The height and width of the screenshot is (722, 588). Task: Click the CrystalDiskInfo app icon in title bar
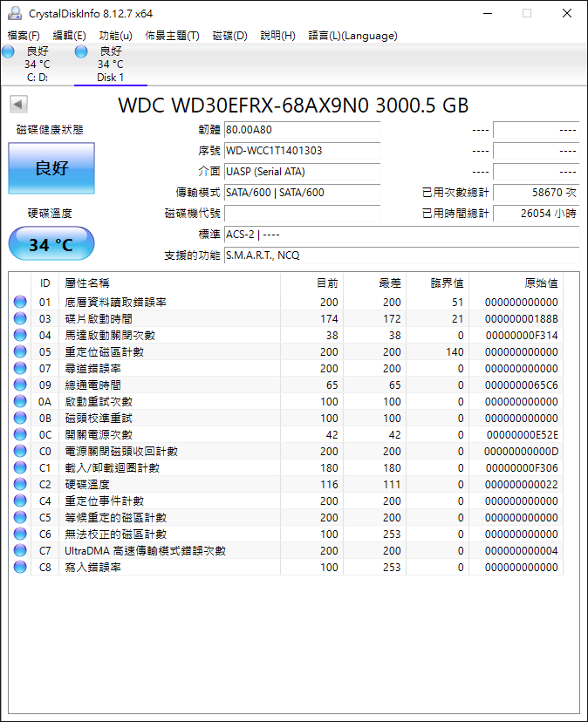click(15, 13)
